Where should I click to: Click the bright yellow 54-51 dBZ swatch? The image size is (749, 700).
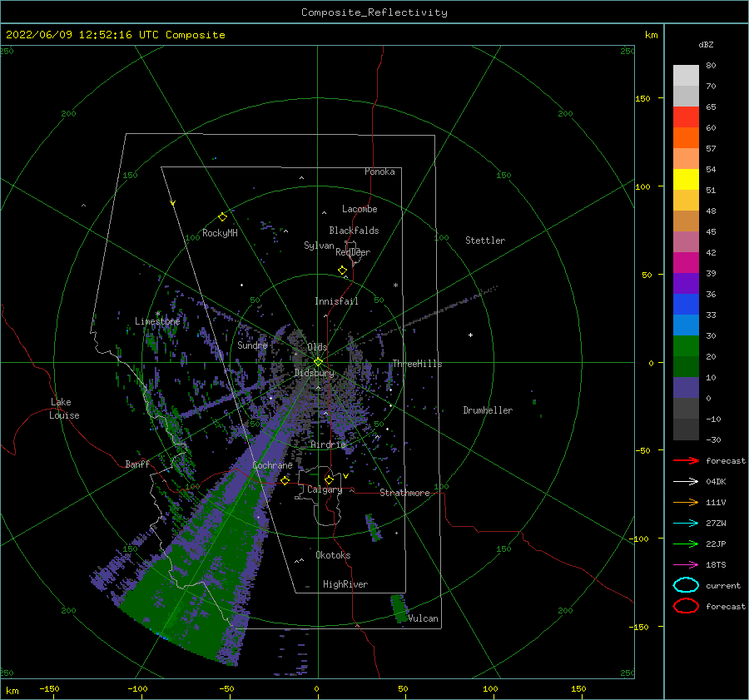(x=686, y=180)
